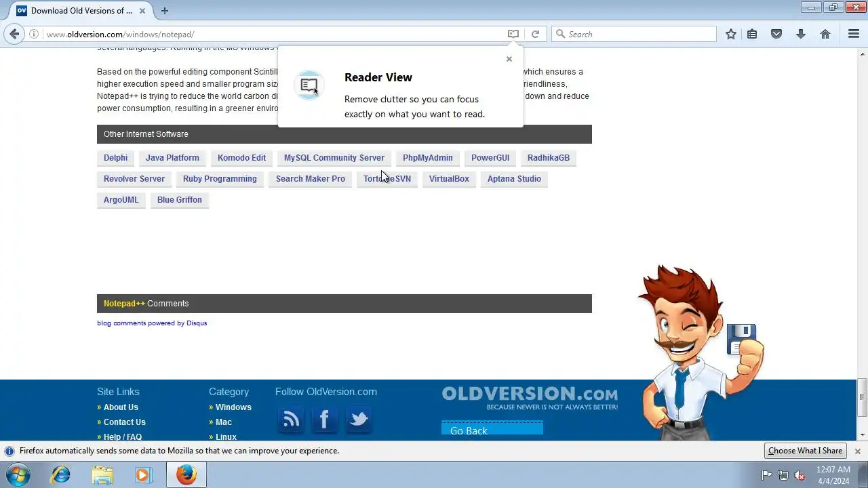
Task: Click blog comments powered by Disqus
Action: [152, 323]
